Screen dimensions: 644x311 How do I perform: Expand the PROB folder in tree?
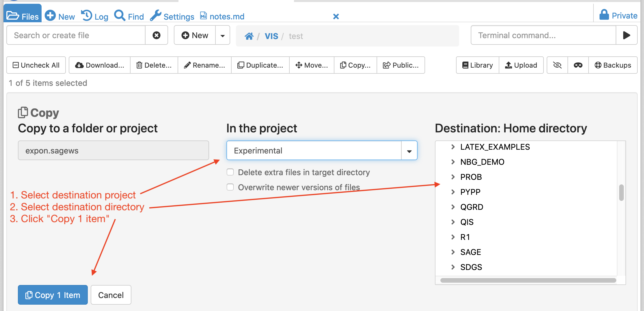(453, 177)
